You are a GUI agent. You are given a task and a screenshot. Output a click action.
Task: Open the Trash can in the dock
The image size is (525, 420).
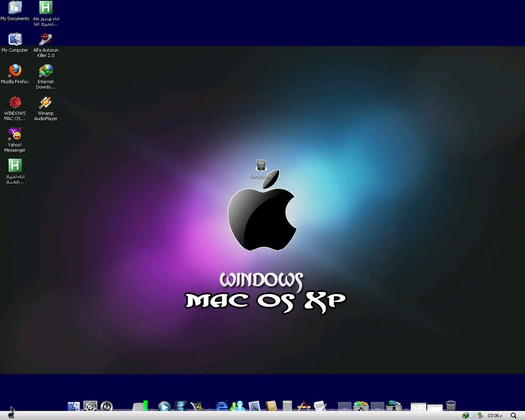(x=451, y=406)
